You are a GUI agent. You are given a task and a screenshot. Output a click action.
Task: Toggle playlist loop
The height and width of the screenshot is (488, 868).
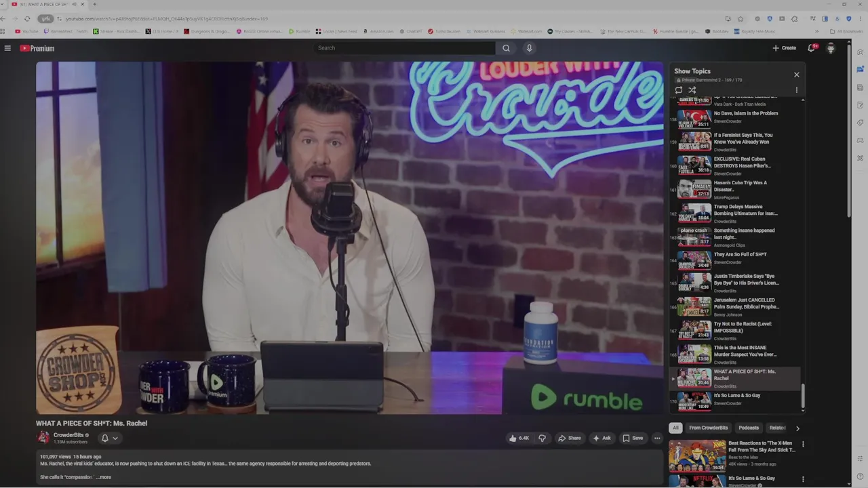[679, 90]
